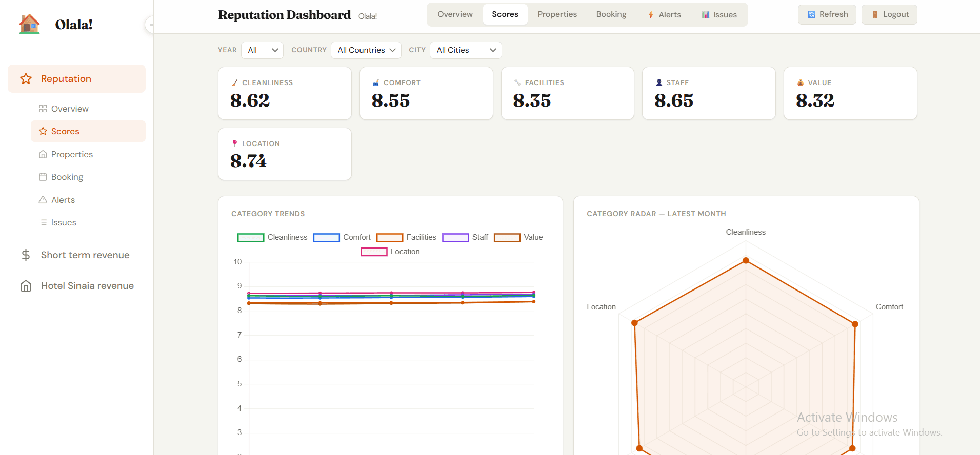Click the Value money bag icon
980x455 pixels.
coord(801,82)
